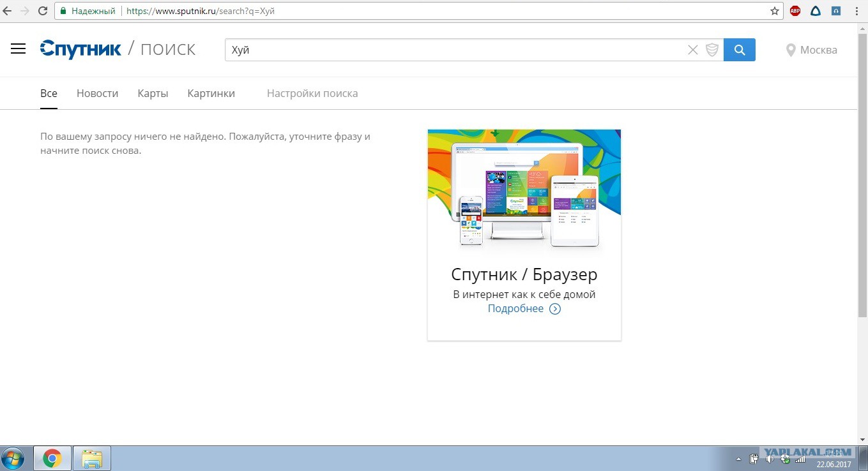Show hidden system tray icons
This screenshot has width=868, height=471.
click(739, 459)
